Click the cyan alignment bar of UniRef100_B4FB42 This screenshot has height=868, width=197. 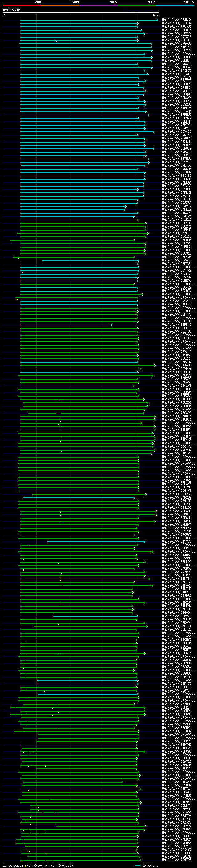click(66, 325)
